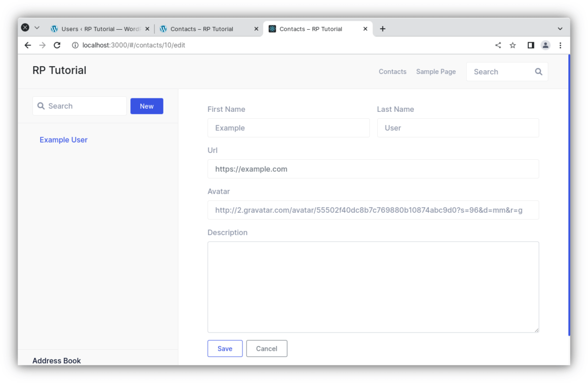Reload the page with refresh icon
588x383 pixels.
point(57,45)
